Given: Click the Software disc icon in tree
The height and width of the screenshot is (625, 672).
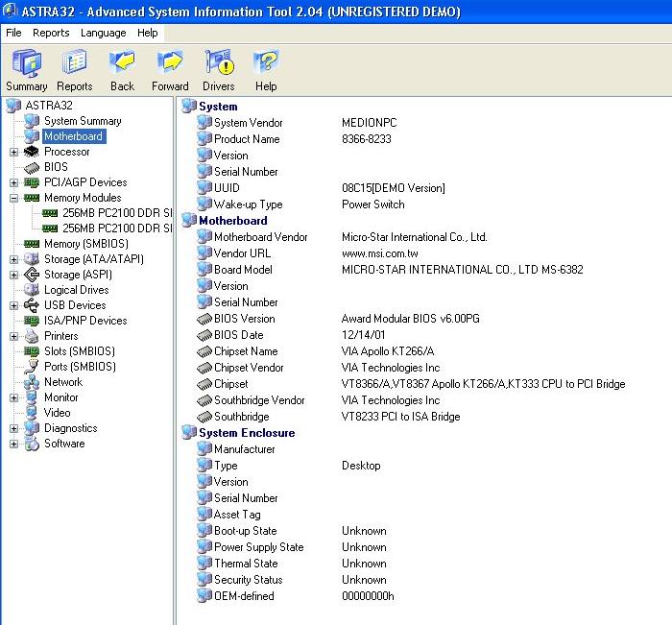Looking at the screenshot, I should point(32,444).
